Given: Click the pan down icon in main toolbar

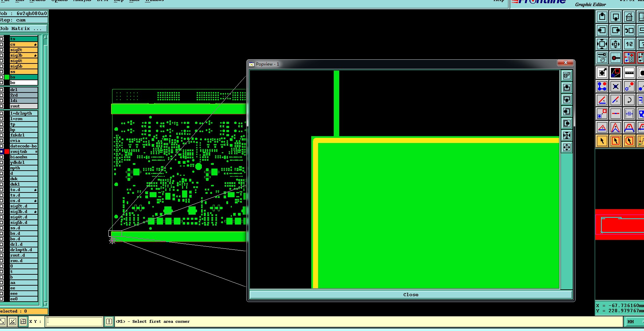Looking at the screenshot, I should (x=616, y=17).
